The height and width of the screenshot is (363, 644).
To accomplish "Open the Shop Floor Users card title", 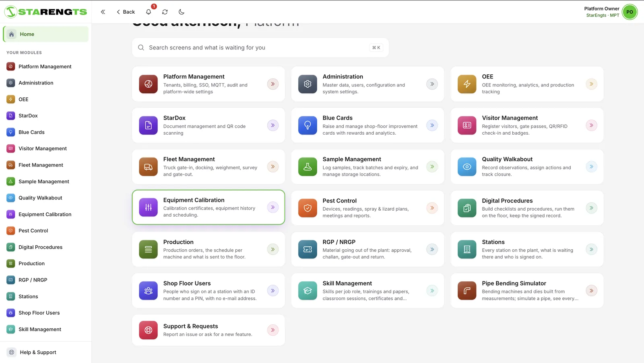I will coord(187,283).
